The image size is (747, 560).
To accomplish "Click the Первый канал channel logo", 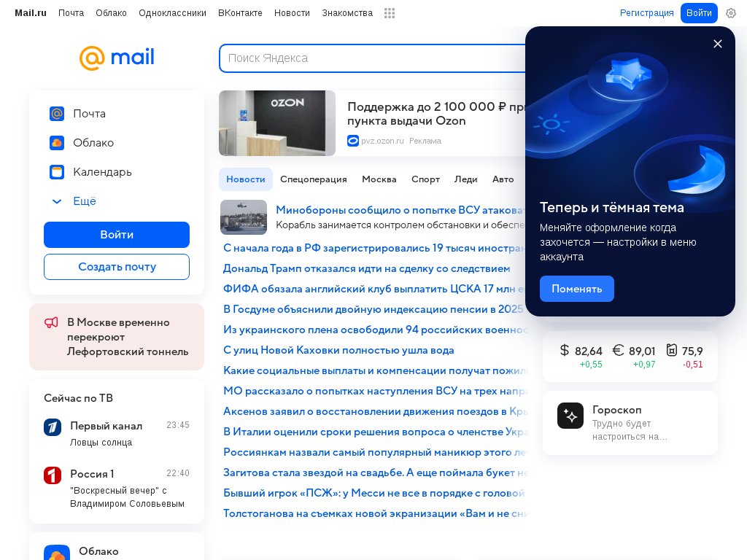I will point(53,427).
